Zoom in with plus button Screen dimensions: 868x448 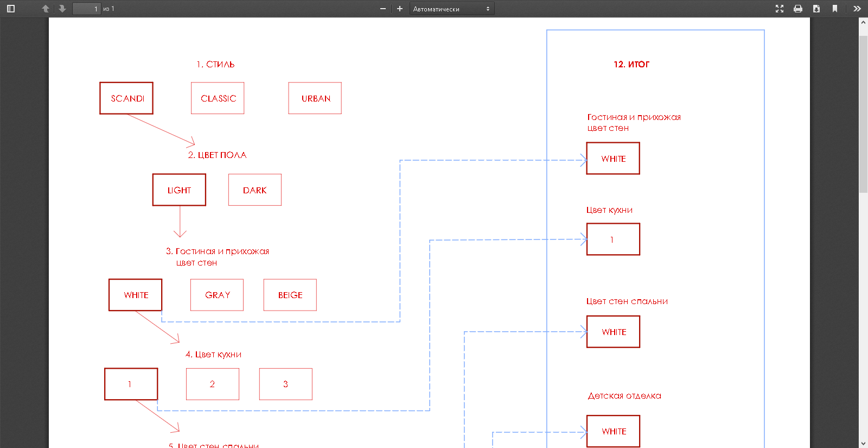pyautogui.click(x=400, y=9)
